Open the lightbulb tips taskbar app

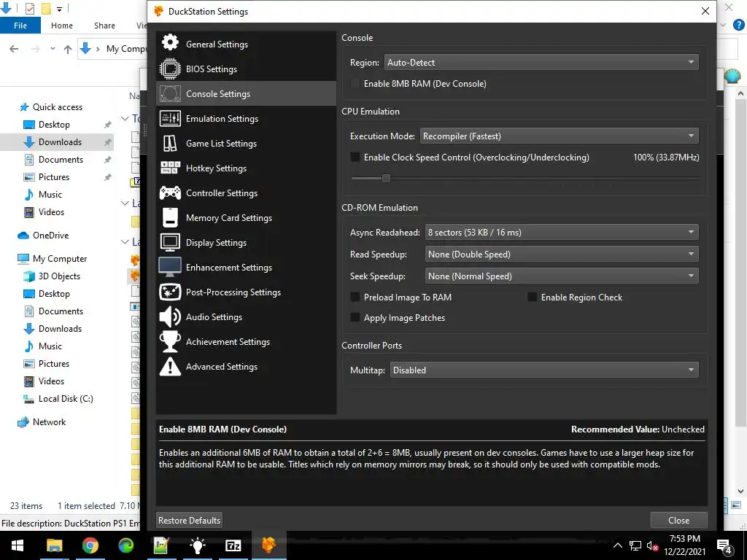[197, 545]
